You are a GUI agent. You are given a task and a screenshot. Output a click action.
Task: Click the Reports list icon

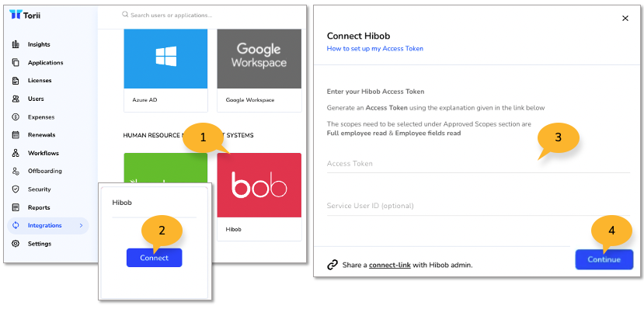[16, 207]
